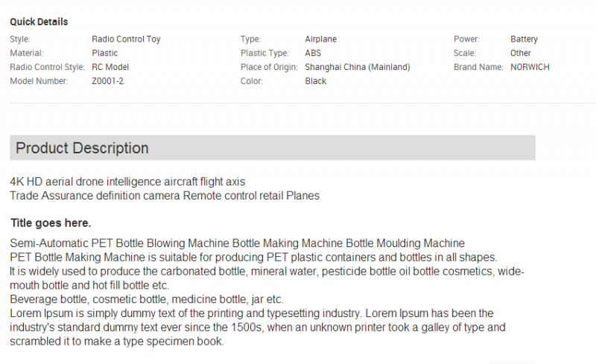Image resolution: width=596 pixels, height=364 pixels.
Task: Select the Radio Control Toy style value
Action: tap(126, 39)
